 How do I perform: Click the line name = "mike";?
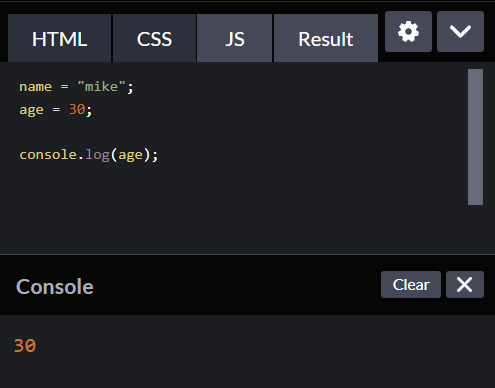tap(76, 87)
